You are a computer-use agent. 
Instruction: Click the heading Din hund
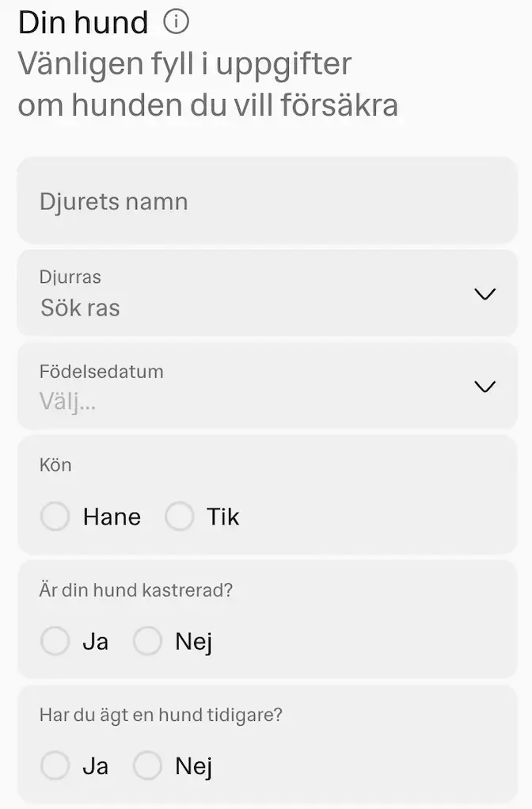pyautogui.click(x=82, y=21)
